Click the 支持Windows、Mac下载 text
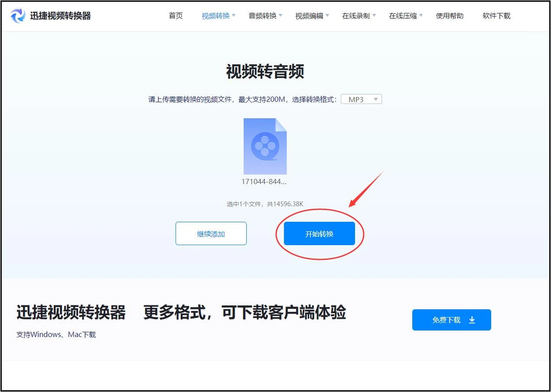Image resolution: width=551 pixels, height=392 pixels. pyautogui.click(x=56, y=334)
